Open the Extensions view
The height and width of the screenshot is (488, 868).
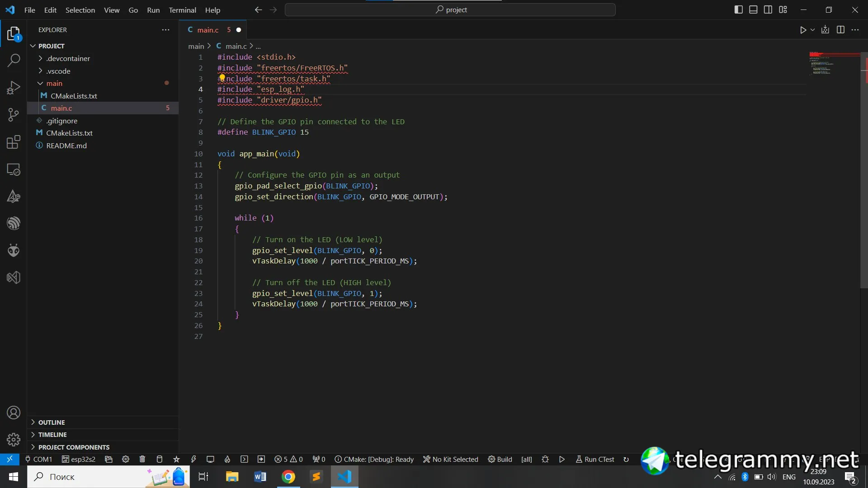14,142
